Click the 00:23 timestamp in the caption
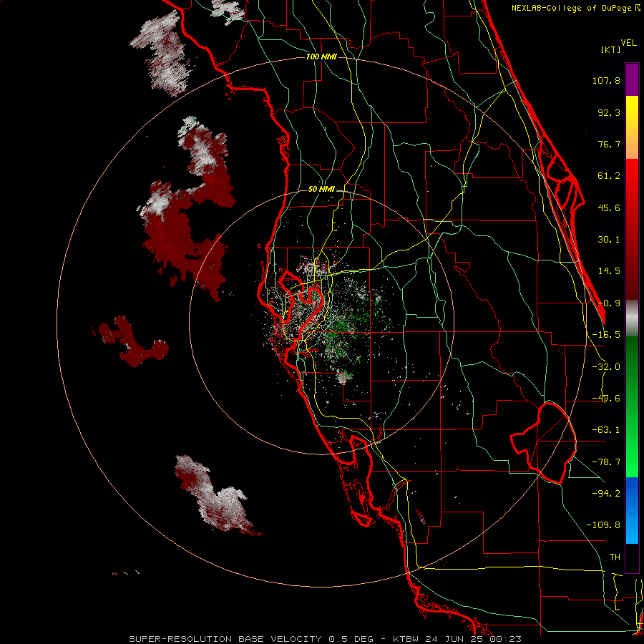 click(x=505, y=639)
